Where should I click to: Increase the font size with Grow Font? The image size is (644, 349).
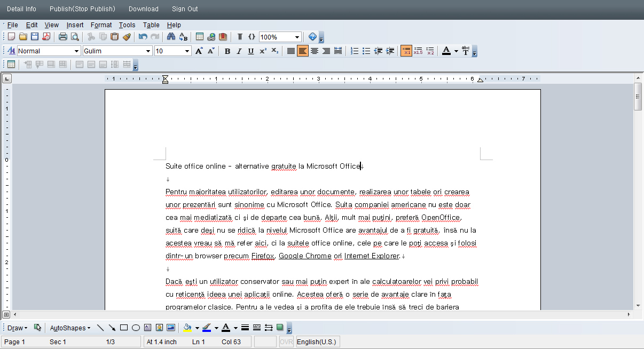tap(199, 51)
